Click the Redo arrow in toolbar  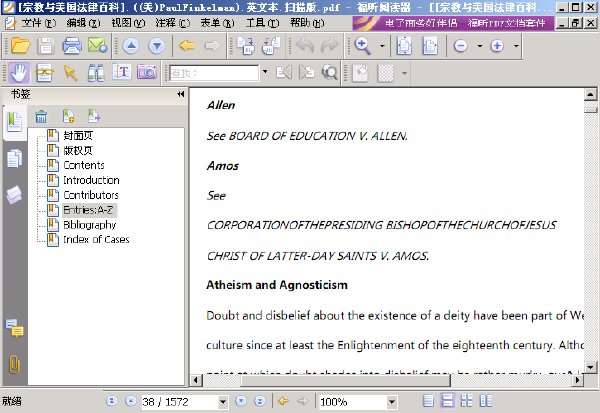tap(329, 46)
